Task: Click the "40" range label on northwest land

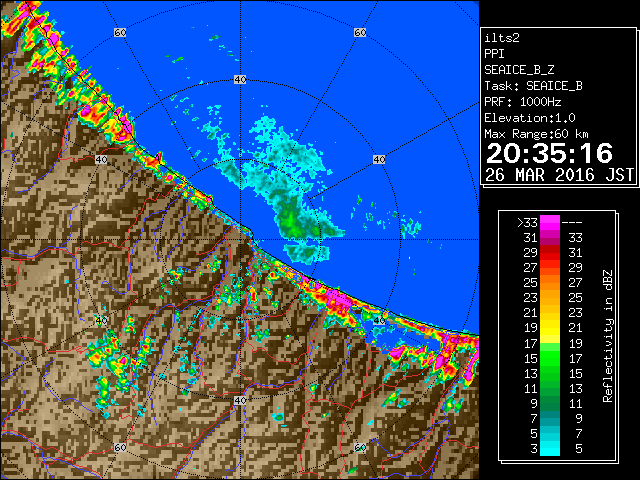Action: pos(101,160)
